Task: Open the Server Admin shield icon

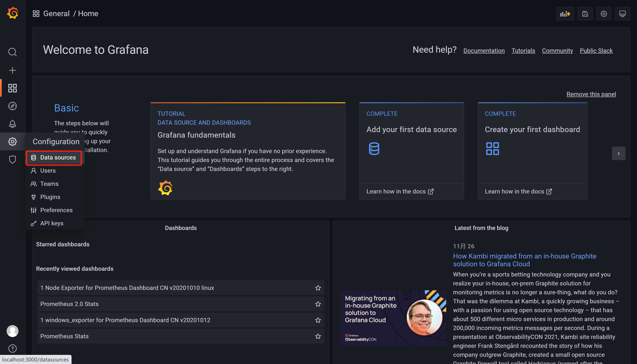Action: pos(13,159)
